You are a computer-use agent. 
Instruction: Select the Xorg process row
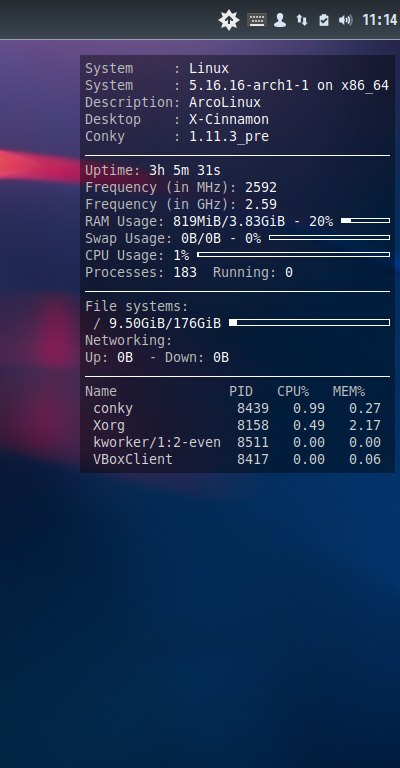[x=237, y=425]
